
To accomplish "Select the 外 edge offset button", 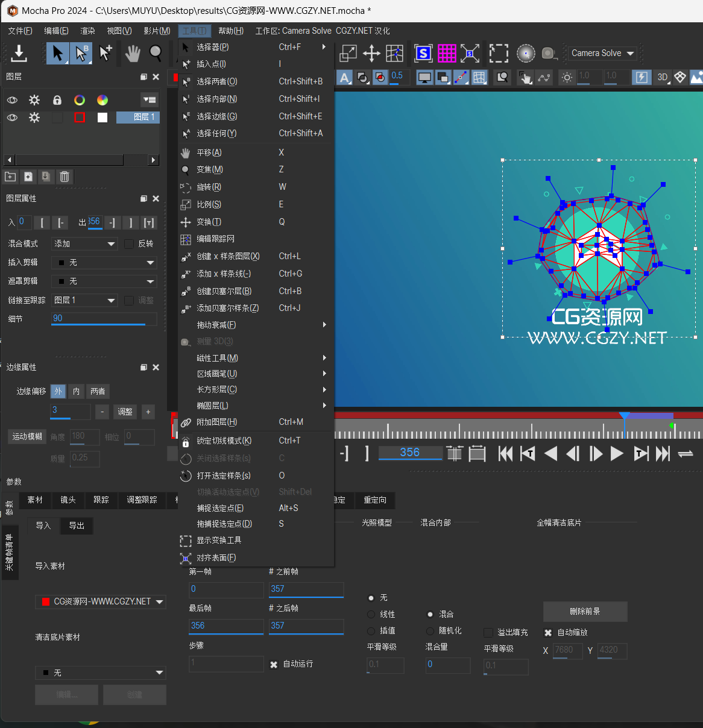I will point(58,391).
